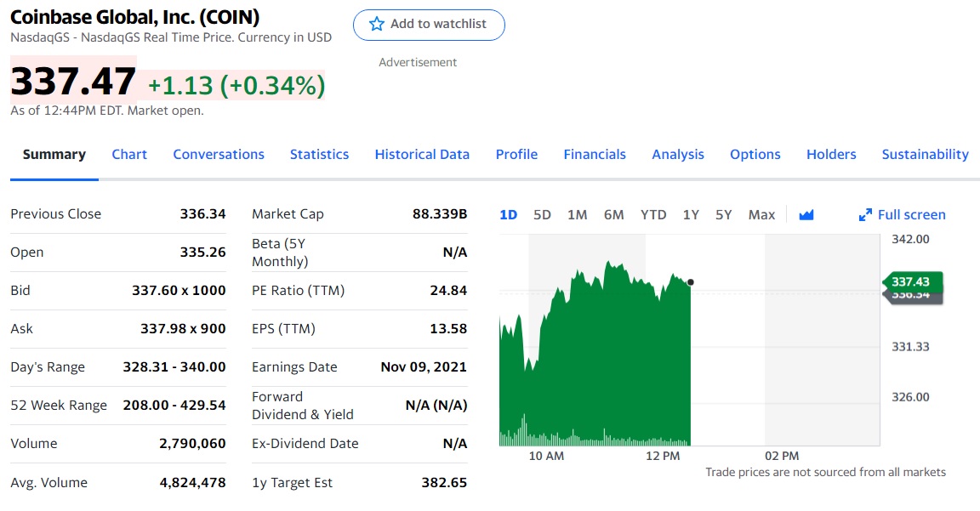Select the 5D chart range
980x511 pixels.
543,215
